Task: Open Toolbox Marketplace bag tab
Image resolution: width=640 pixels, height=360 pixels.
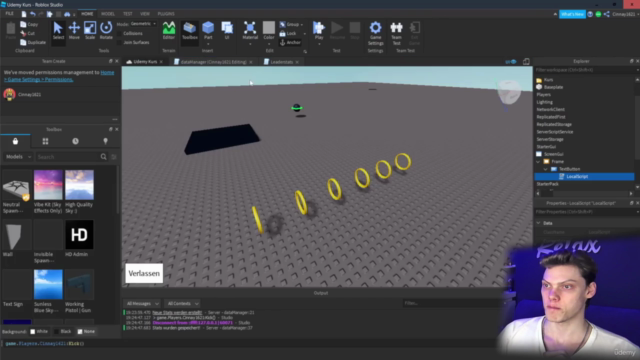Action: (x=15, y=141)
